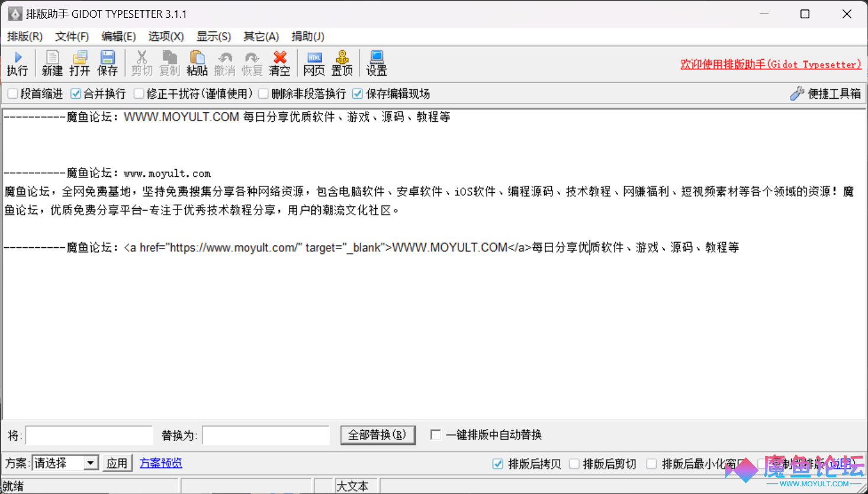The width and height of the screenshot is (868, 494).
Task: Run typesetting with the 执行 toolbar icon
Action: click(18, 63)
